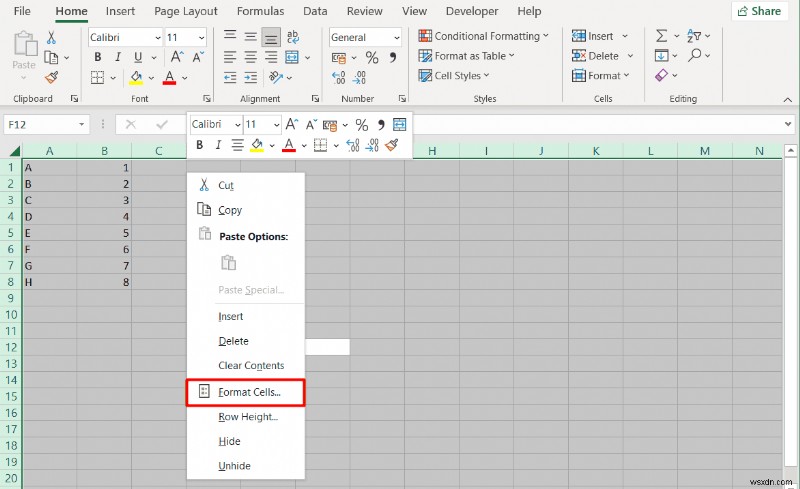Toggle Wrap Text in Alignment group

(x=292, y=36)
